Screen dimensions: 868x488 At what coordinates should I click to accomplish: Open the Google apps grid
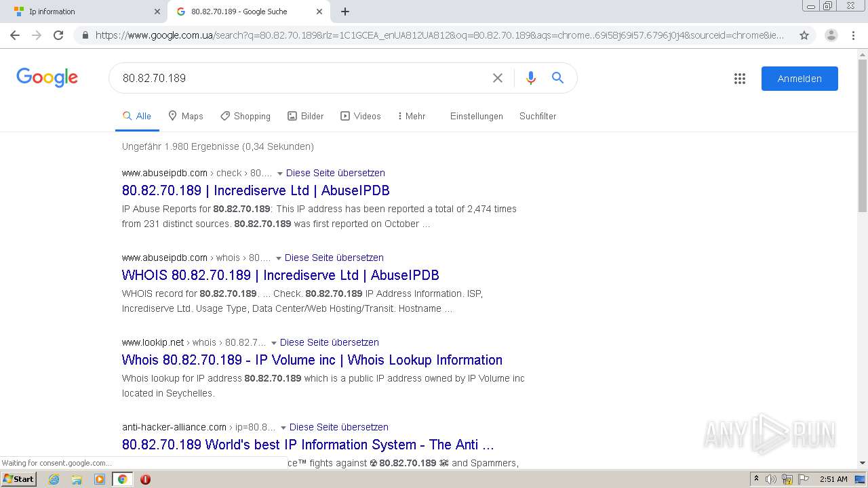[x=740, y=79]
